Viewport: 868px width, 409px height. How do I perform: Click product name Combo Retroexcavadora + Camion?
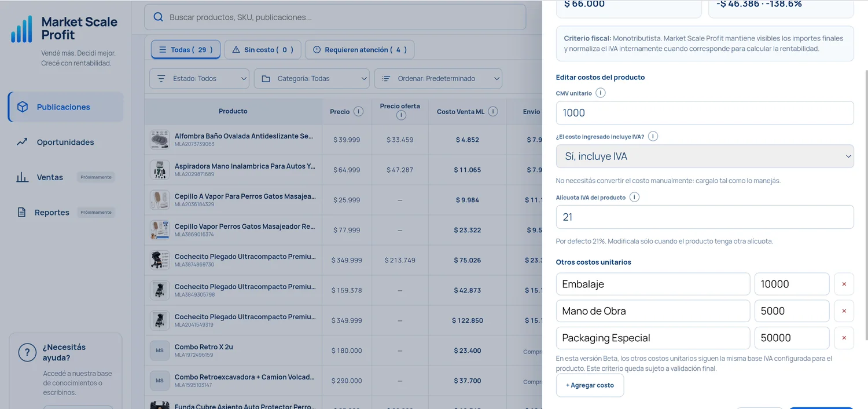coord(245,377)
